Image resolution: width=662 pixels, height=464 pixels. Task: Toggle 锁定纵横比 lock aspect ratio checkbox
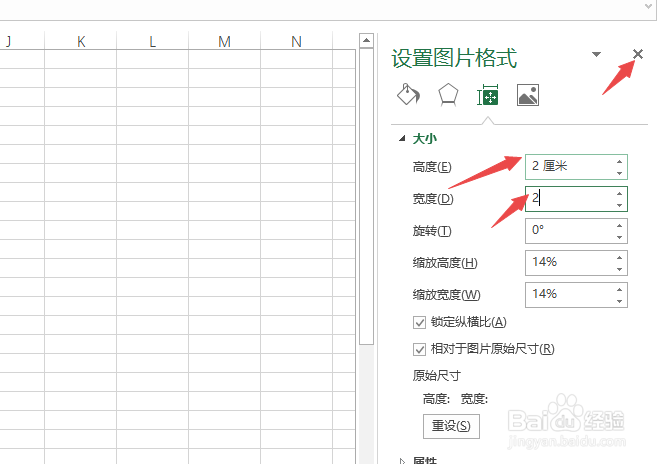419,323
